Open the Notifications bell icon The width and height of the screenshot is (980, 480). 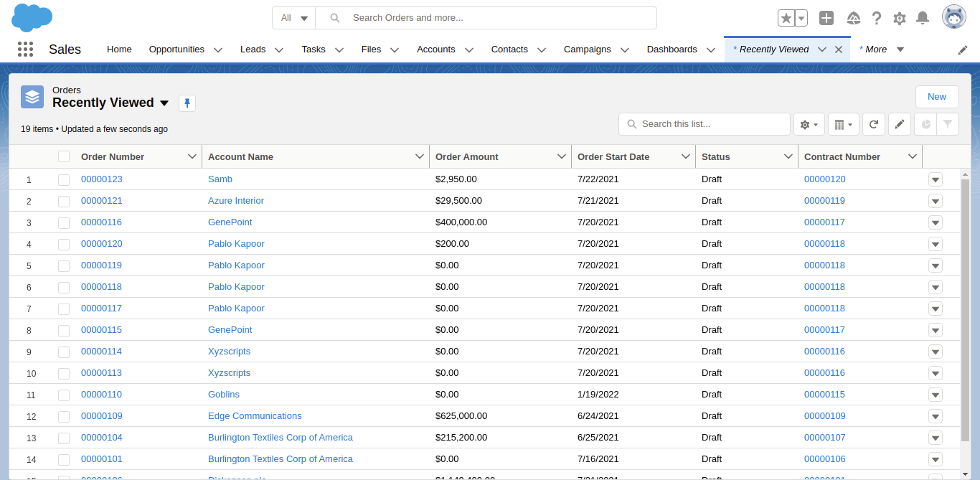tap(923, 18)
